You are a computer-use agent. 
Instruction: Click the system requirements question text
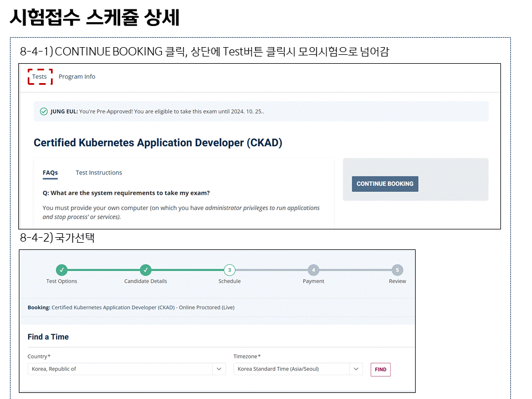[126, 193]
